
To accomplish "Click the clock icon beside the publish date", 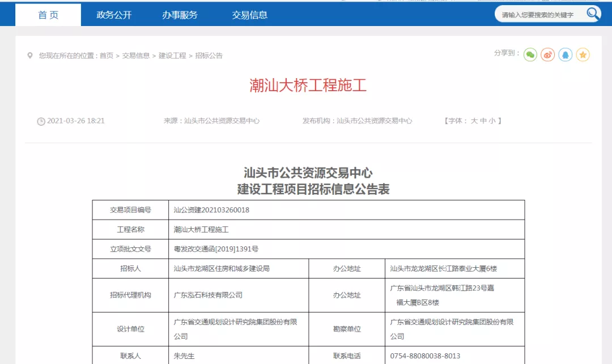I will pyautogui.click(x=41, y=121).
